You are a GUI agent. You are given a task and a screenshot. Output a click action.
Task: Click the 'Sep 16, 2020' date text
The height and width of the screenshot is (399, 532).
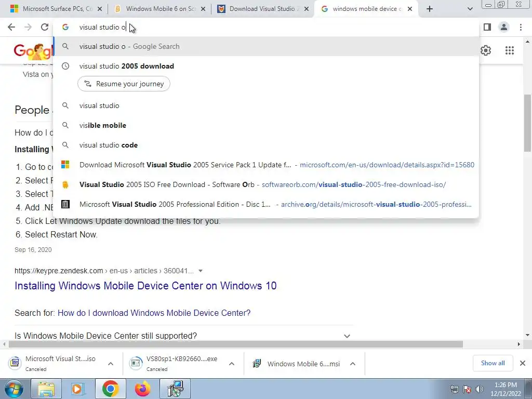33,250
